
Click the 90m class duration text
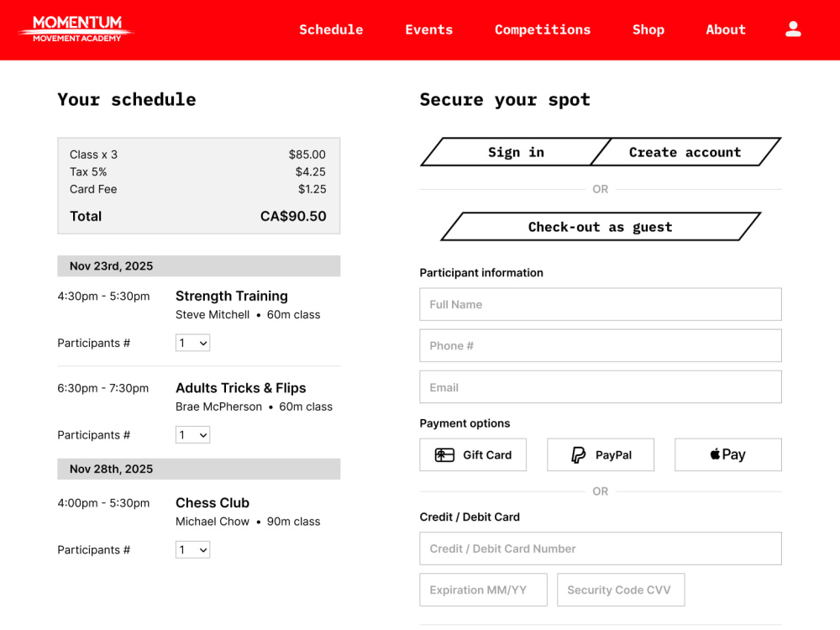click(293, 522)
